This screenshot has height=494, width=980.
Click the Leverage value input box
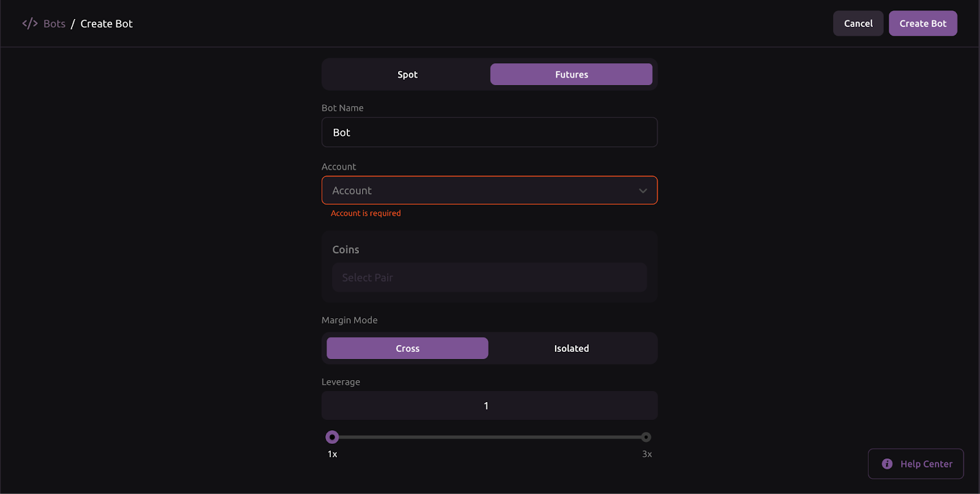point(489,406)
